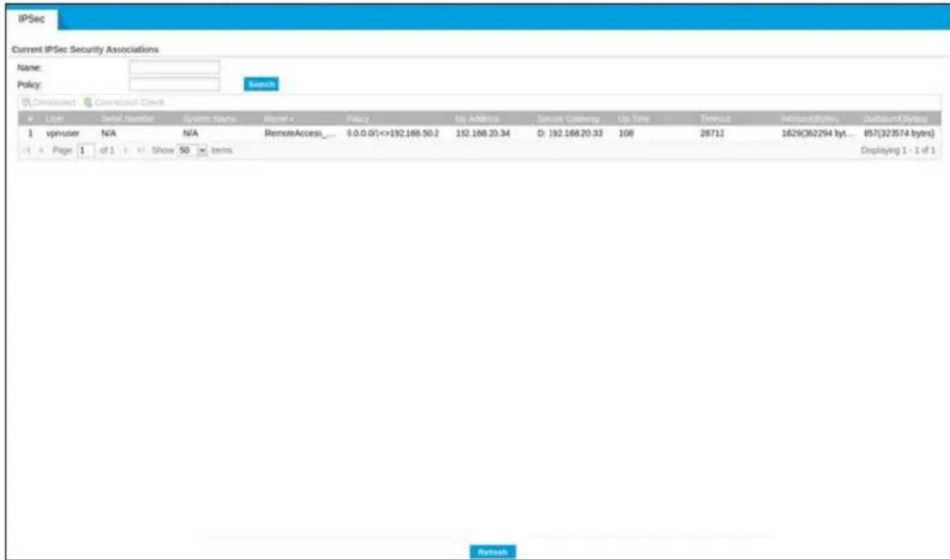Image resolution: width=950 pixels, height=560 pixels.
Task: Go to the last page icon
Action: pos(141,150)
